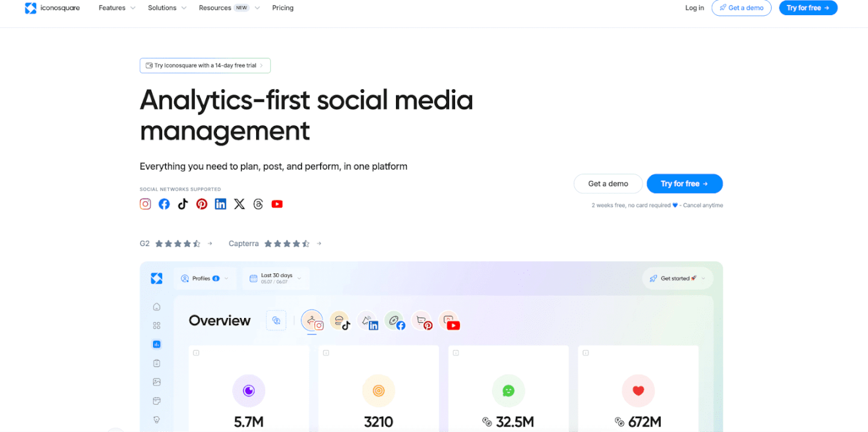The width and height of the screenshot is (868, 432).
Task: Click the header Get a demo button
Action: 741,8
